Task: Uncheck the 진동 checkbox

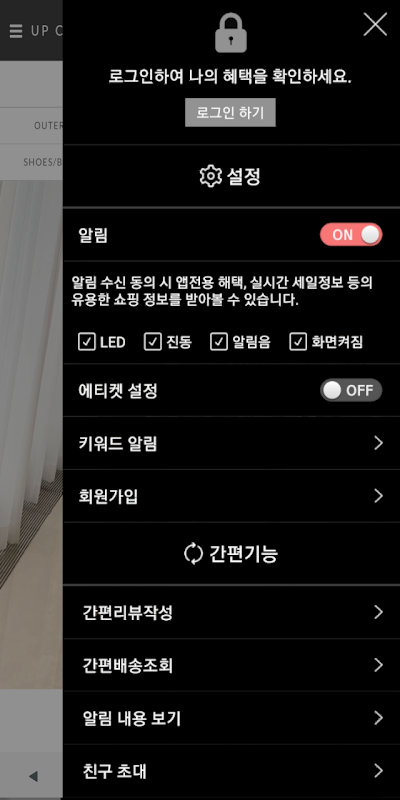Action: pyautogui.click(x=153, y=342)
